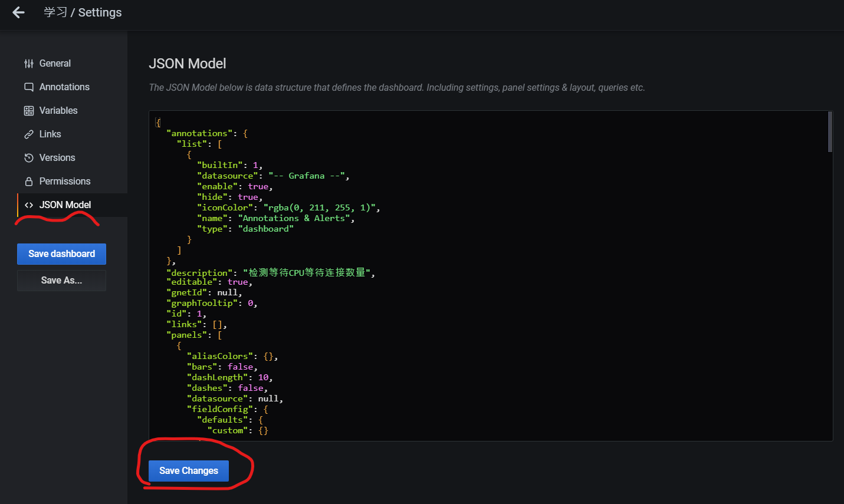Click the "iconColor" rgba value line
Image resolution: width=844 pixels, height=504 pixels.
click(288, 207)
